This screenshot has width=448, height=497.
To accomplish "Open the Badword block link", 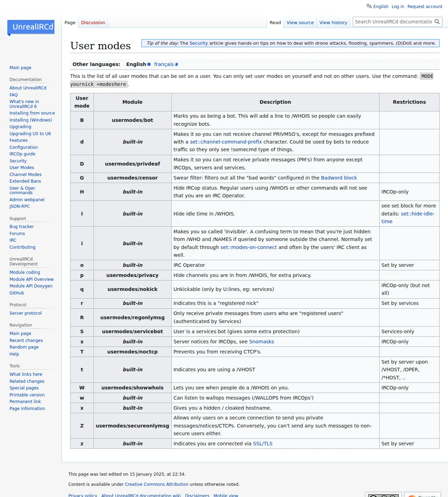I will coord(339,178).
